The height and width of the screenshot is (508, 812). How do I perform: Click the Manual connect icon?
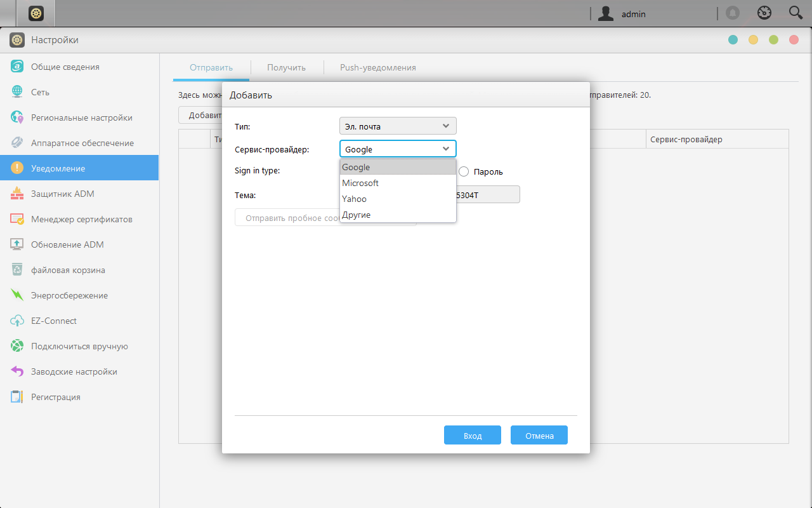(x=17, y=346)
